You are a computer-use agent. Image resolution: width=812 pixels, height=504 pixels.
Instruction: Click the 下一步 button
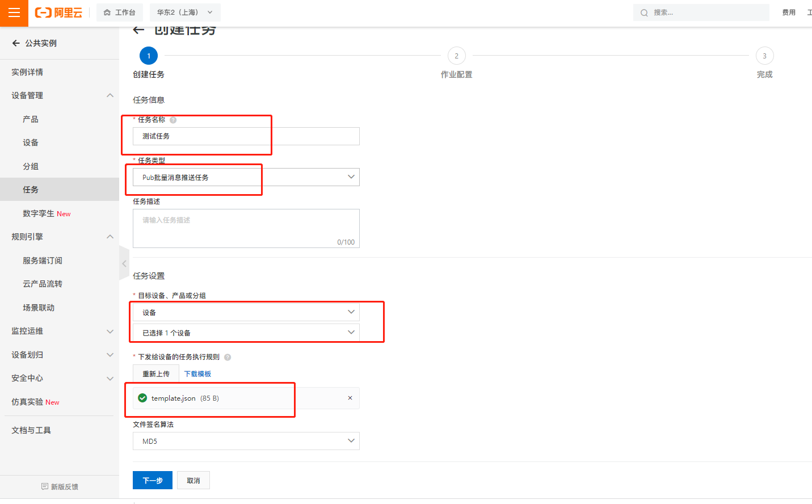click(153, 480)
